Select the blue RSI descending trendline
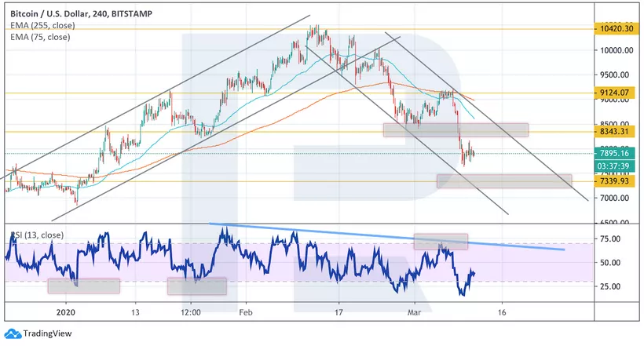Viewport: 644px width, 346px height. (393, 235)
